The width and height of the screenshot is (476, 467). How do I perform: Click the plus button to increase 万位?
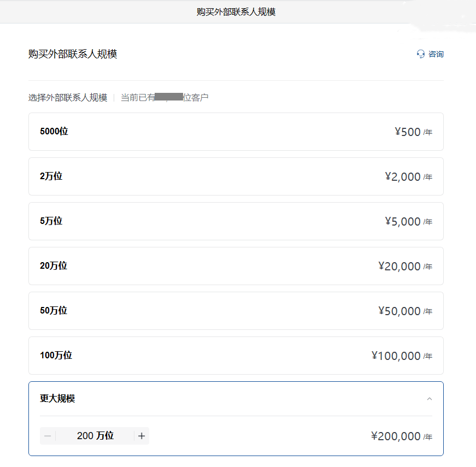(142, 436)
